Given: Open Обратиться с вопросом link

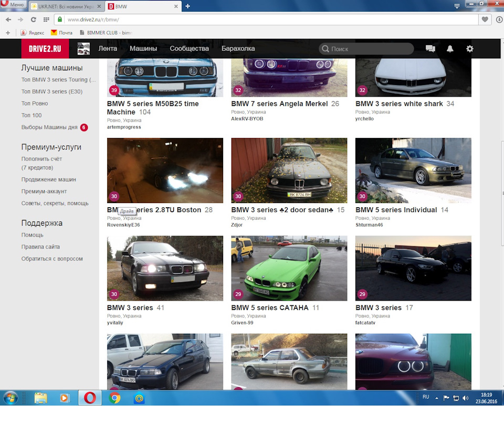Looking at the screenshot, I should pyautogui.click(x=52, y=259).
